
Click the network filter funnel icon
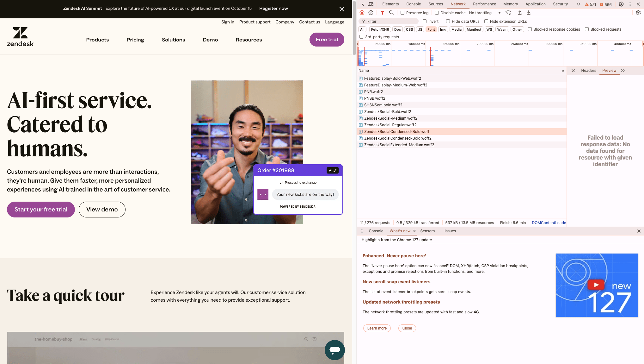(382, 13)
